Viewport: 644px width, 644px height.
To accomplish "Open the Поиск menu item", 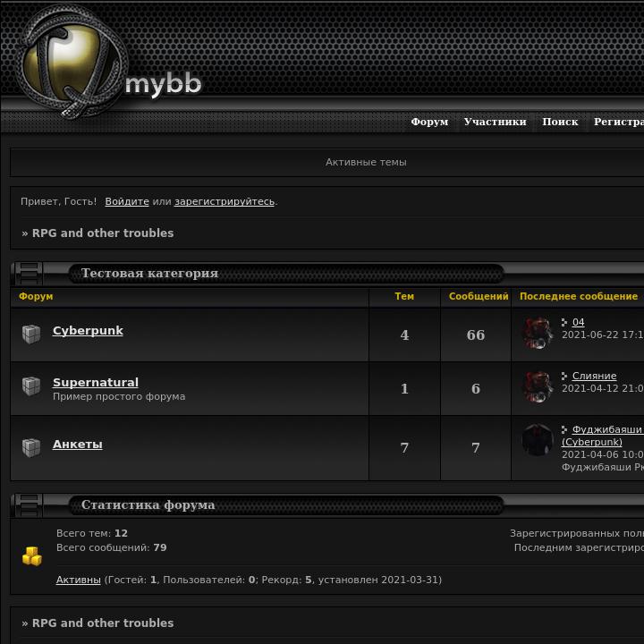I will tap(560, 122).
